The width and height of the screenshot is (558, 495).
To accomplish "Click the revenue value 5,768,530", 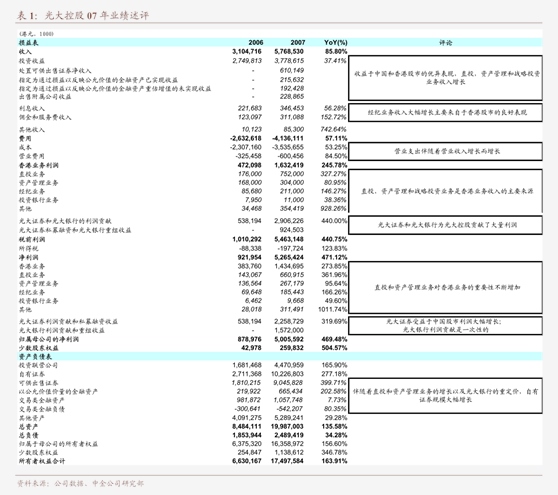I will (289, 52).
